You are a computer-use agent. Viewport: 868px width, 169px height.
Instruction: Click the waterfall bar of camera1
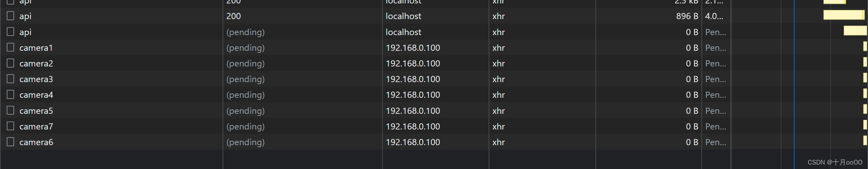[865, 46]
